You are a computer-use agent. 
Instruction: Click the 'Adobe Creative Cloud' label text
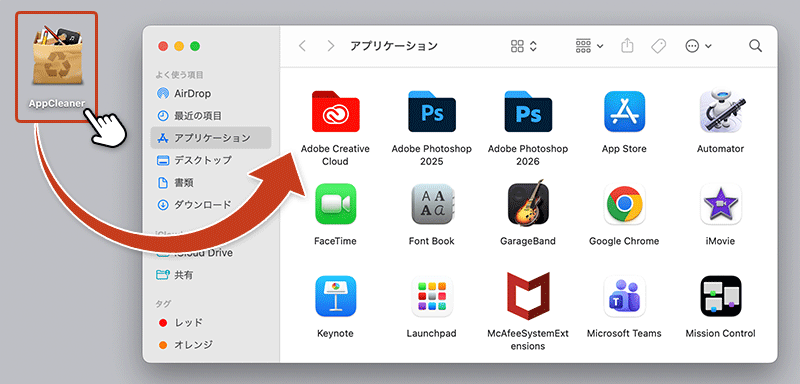tap(335, 155)
